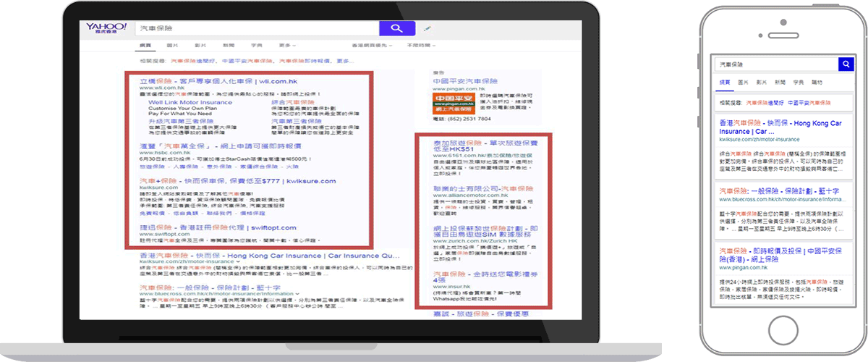Switch to the 字典 tab on the phone
The width and height of the screenshot is (868, 362).
point(799,83)
